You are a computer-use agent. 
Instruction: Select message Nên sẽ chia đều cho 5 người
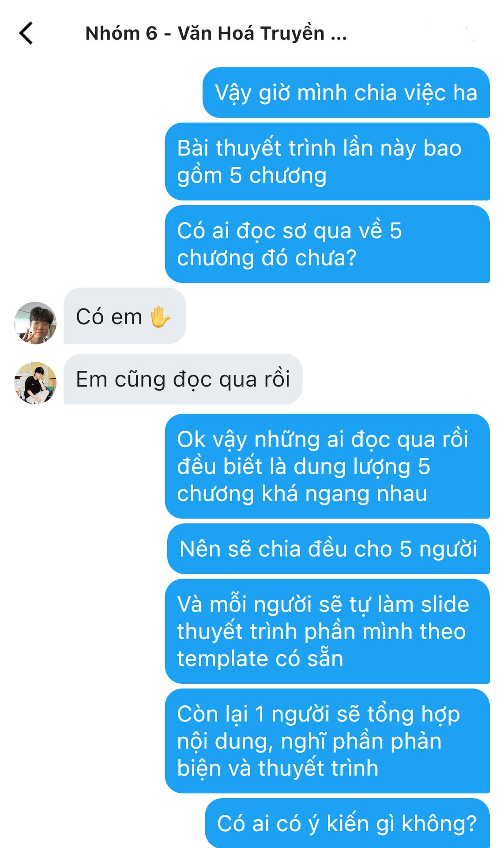pyautogui.click(x=328, y=549)
